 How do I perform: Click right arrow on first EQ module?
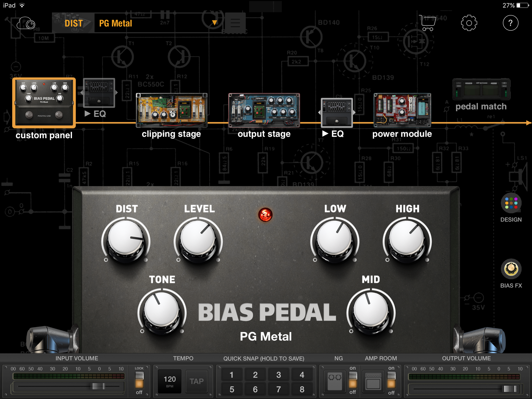(x=117, y=92)
